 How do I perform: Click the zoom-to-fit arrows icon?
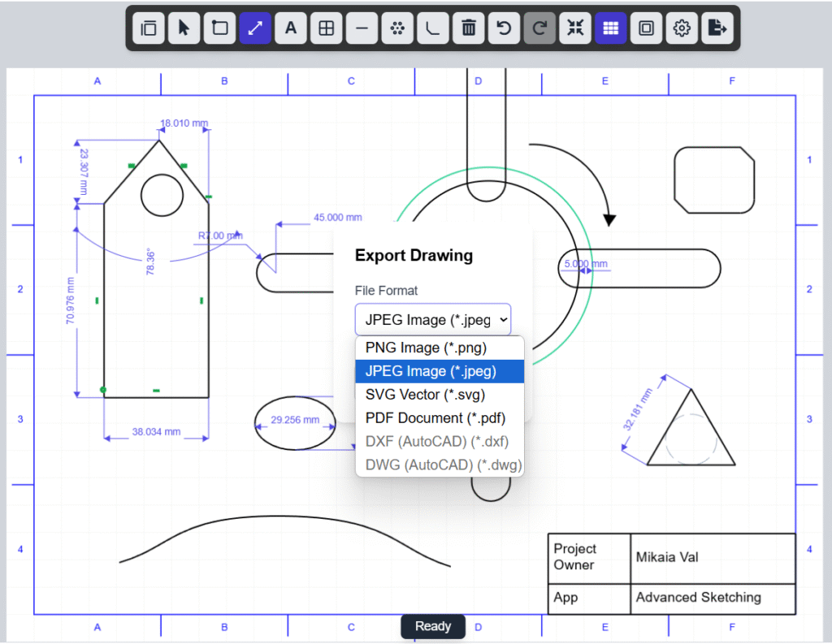point(575,28)
